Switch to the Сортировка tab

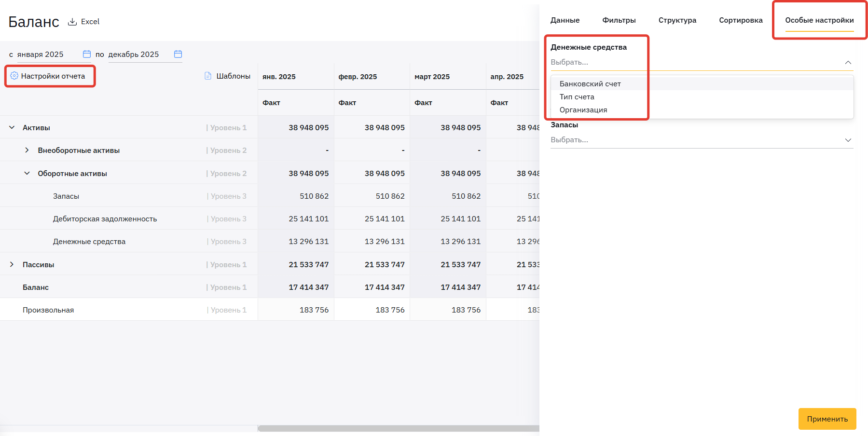tap(741, 20)
